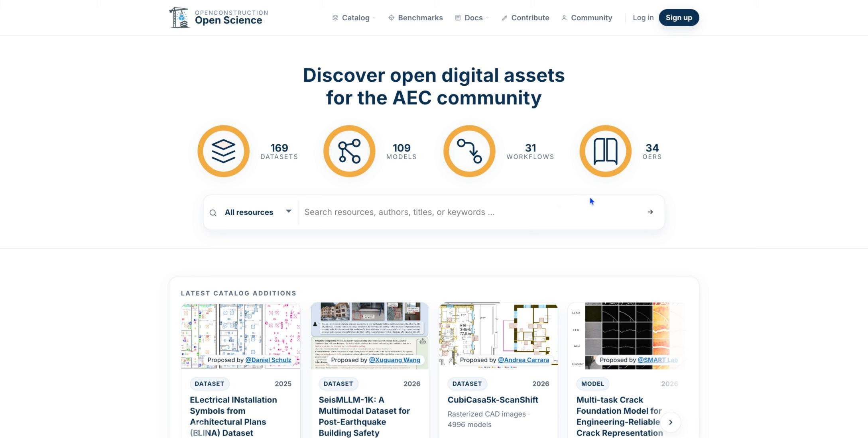Select year 2026 on CubiCasa5k card

point(541,384)
